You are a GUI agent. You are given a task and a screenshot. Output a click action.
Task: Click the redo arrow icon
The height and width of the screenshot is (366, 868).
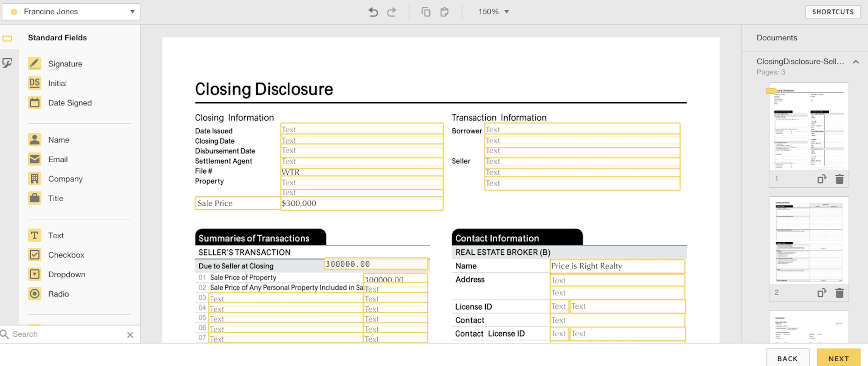(x=392, y=12)
